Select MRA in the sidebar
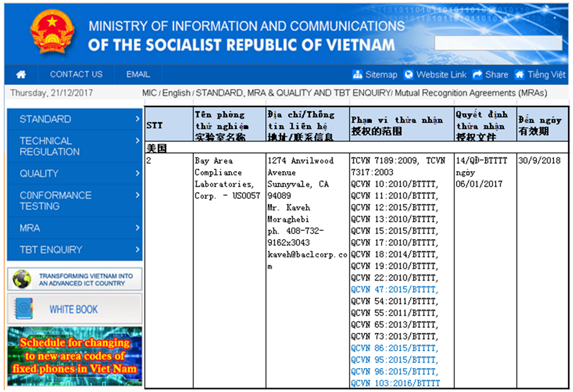 coord(75,228)
